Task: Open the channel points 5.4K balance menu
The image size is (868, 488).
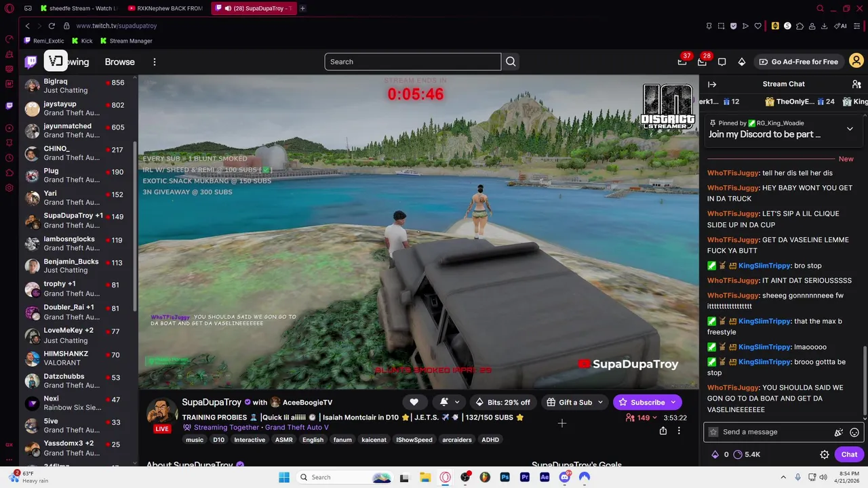Action: (x=748, y=455)
